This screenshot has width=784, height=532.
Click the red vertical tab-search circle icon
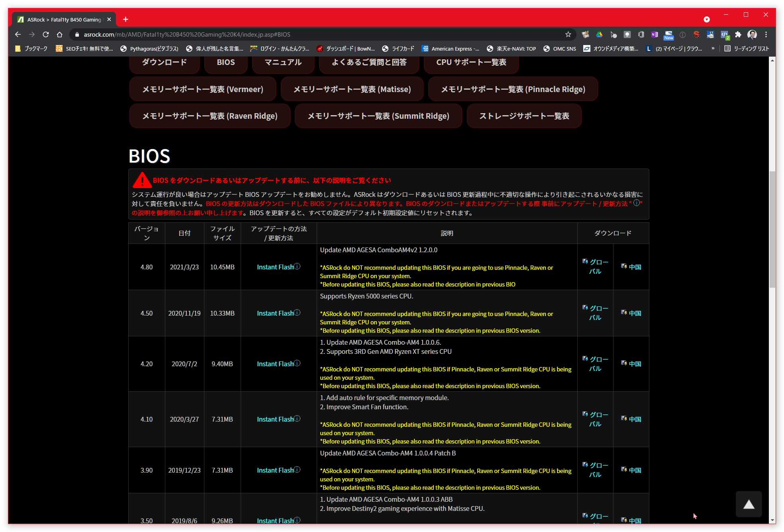(x=707, y=19)
